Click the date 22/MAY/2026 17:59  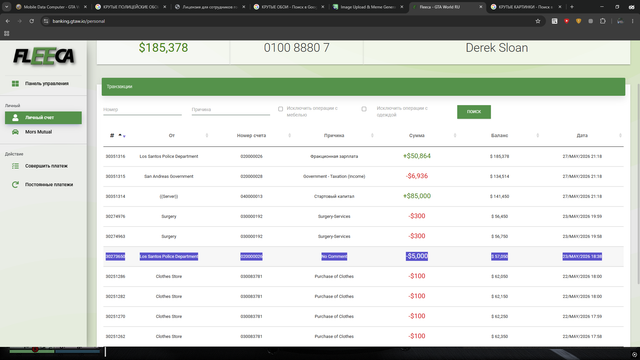(582, 316)
